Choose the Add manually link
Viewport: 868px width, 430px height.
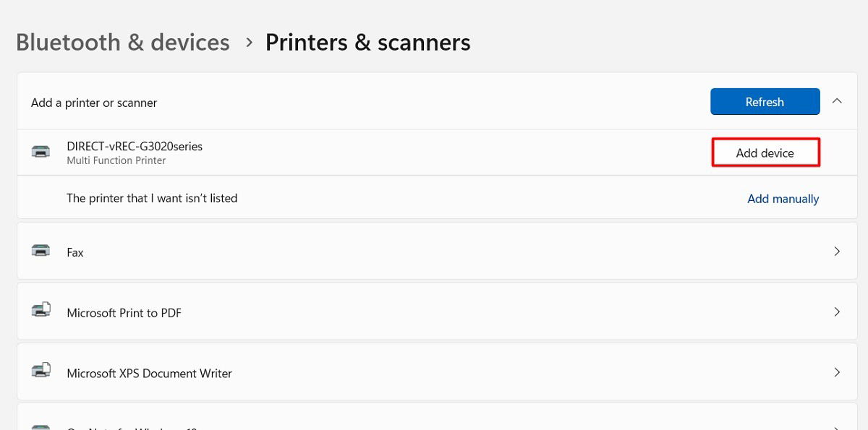pos(783,199)
